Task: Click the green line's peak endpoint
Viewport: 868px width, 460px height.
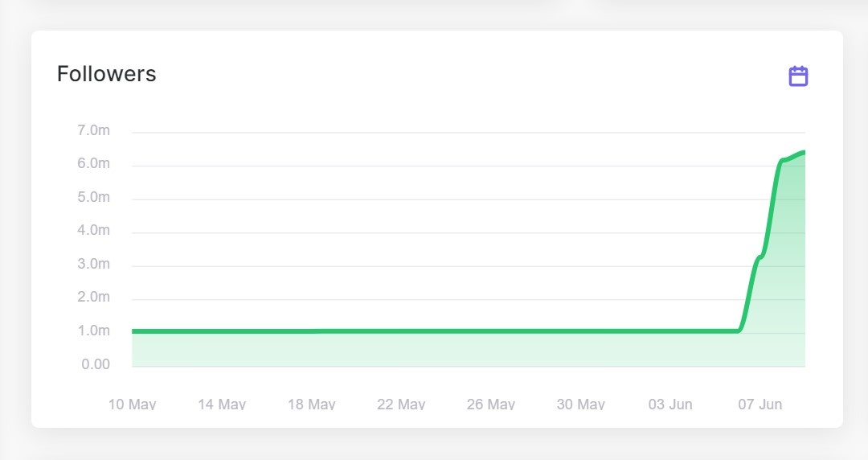Action: tap(803, 152)
